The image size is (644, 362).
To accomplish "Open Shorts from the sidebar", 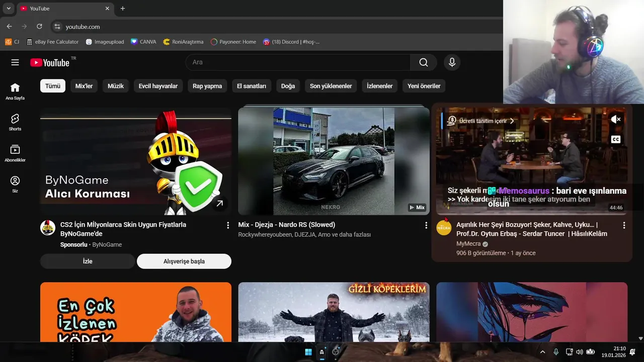I will tap(15, 122).
